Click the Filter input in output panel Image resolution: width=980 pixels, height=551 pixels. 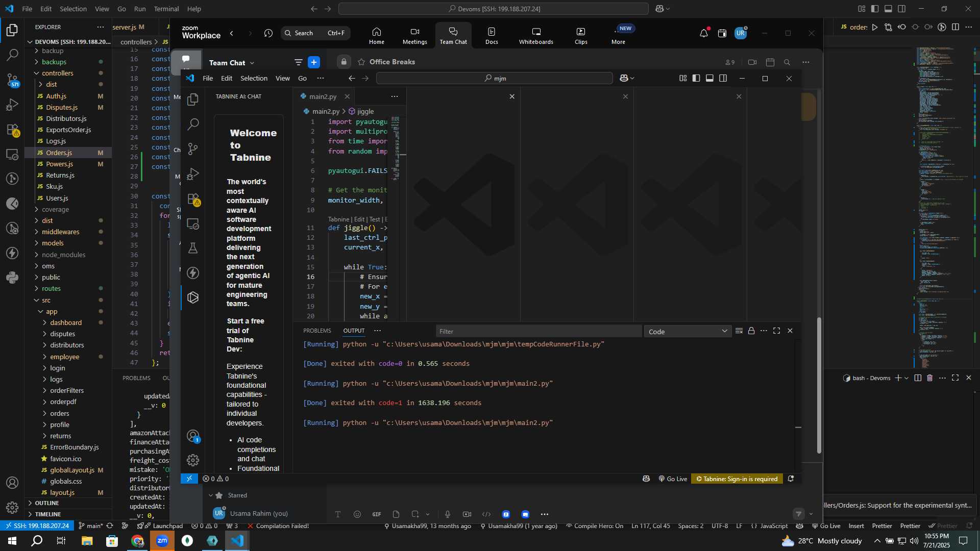(538, 332)
